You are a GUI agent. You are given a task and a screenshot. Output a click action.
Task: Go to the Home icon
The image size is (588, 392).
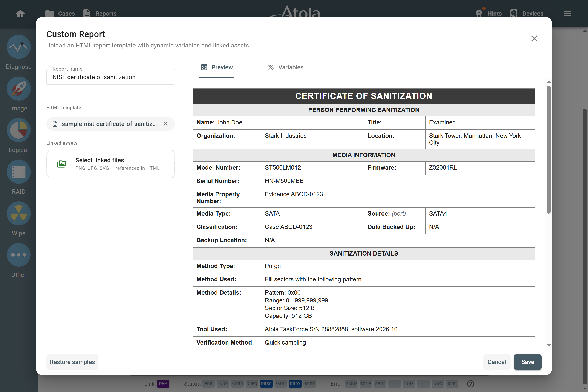point(20,14)
